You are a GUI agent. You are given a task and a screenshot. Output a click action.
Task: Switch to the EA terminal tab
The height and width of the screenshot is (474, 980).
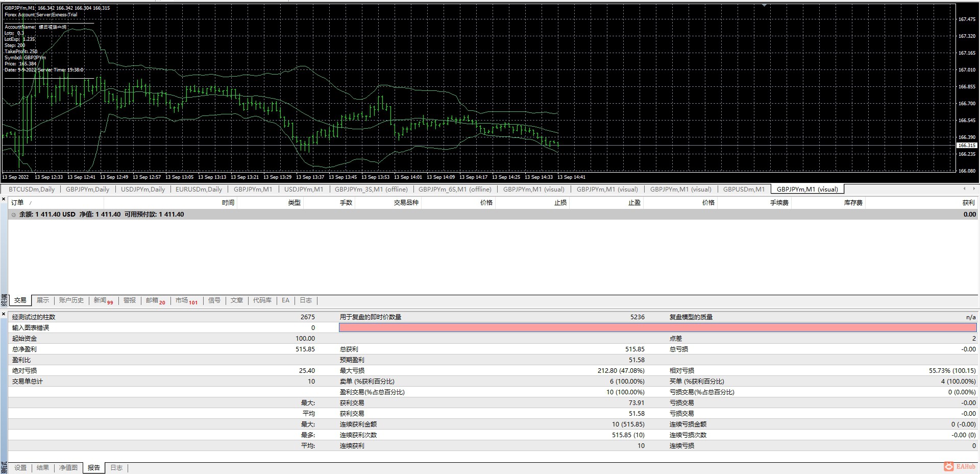[x=285, y=300]
